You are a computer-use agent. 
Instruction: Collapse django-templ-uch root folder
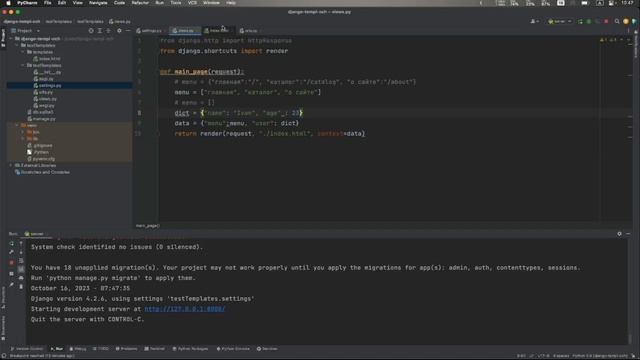coord(11,39)
